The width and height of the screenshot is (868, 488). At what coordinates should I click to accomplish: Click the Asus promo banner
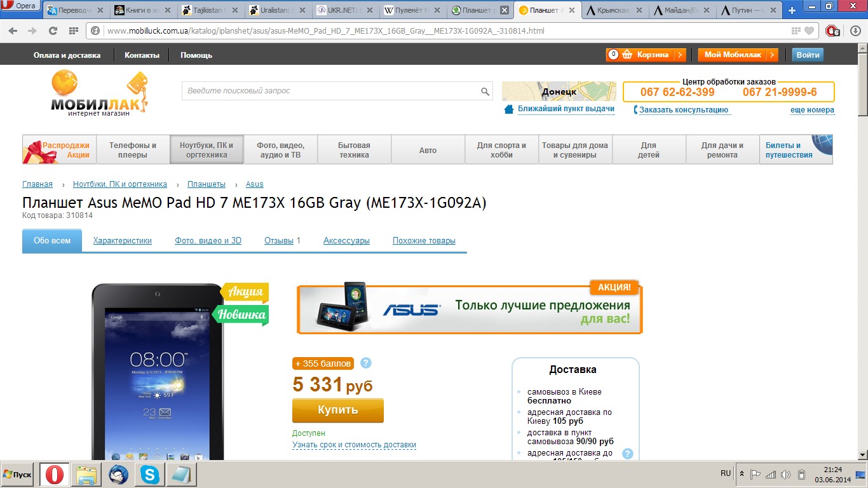[x=470, y=308]
